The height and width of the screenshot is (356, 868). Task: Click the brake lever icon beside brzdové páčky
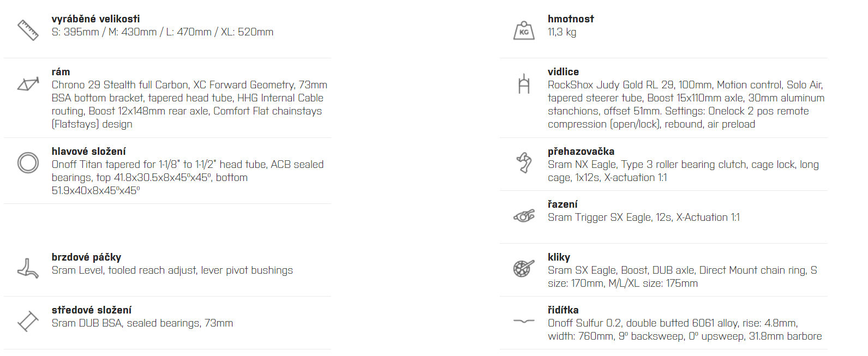(28, 268)
